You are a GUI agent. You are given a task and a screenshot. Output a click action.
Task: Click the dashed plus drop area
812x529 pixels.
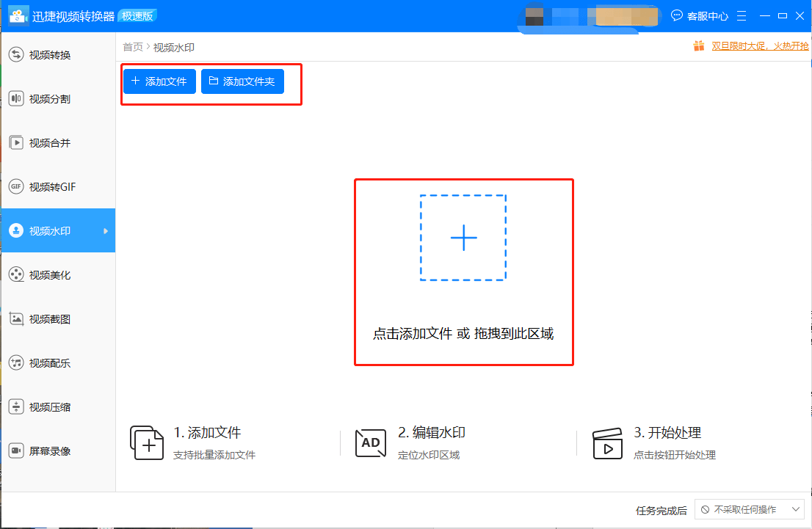pos(463,238)
